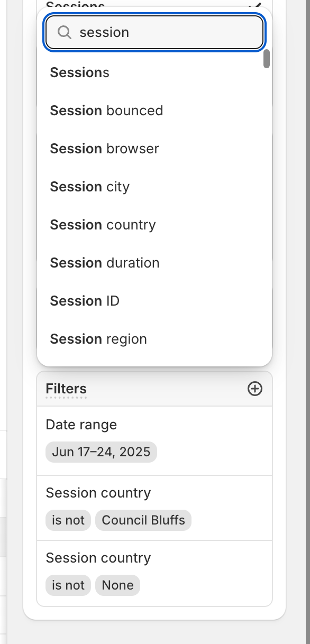Edit the Council Bluffs filter value
This screenshot has width=310, height=644.
[x=143, y=520]
